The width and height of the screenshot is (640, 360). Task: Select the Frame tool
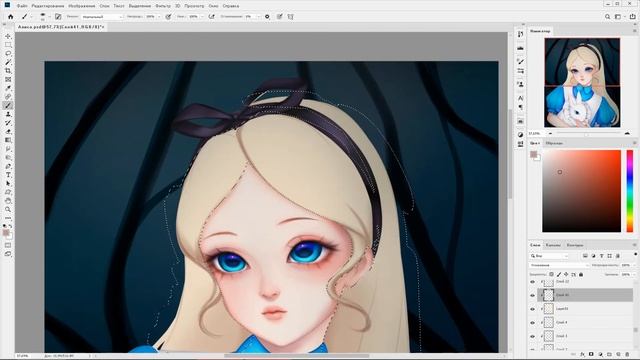(x=8, y=79)
